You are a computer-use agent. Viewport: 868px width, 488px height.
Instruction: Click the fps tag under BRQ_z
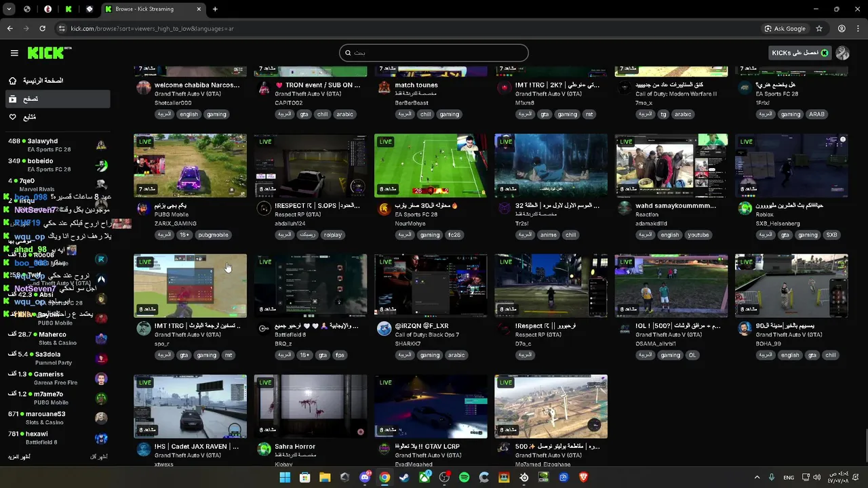[x=340, y=354]
